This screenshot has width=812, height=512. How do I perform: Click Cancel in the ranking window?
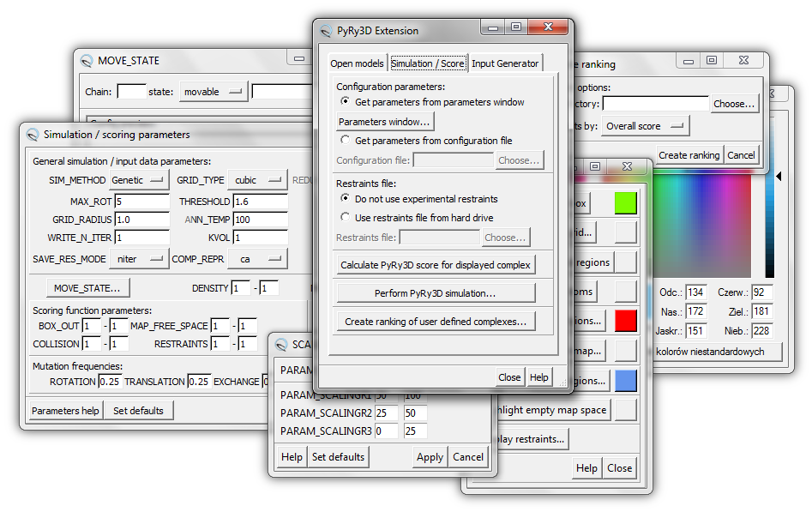(741, 155)
